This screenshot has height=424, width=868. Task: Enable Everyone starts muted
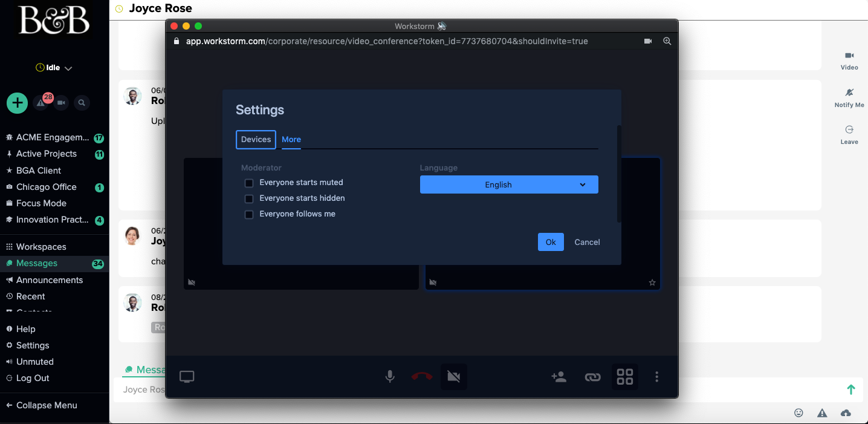point(248,183)
